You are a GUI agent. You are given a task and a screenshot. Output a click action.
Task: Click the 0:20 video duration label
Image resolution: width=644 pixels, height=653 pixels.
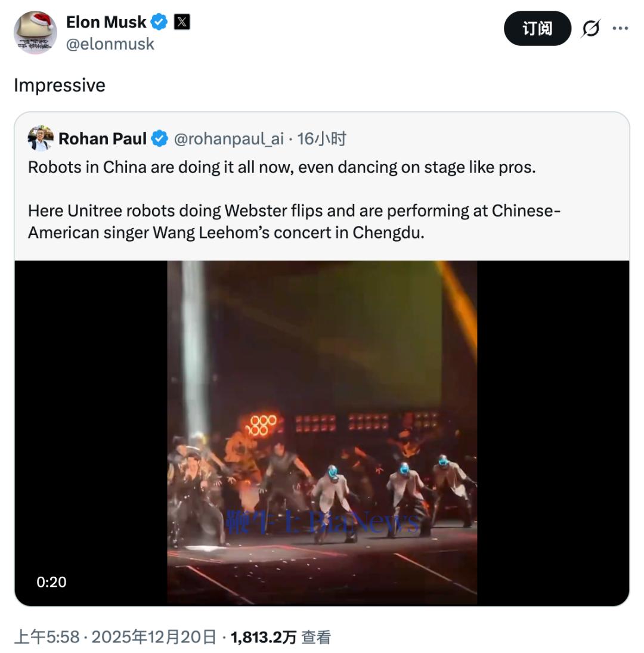(x=51, y=582)
